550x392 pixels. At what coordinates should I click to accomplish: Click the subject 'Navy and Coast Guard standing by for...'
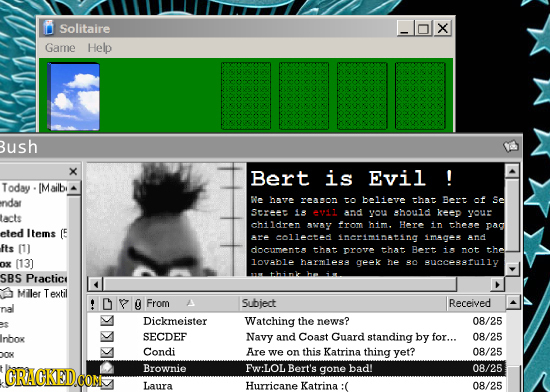tap(351, 337)
